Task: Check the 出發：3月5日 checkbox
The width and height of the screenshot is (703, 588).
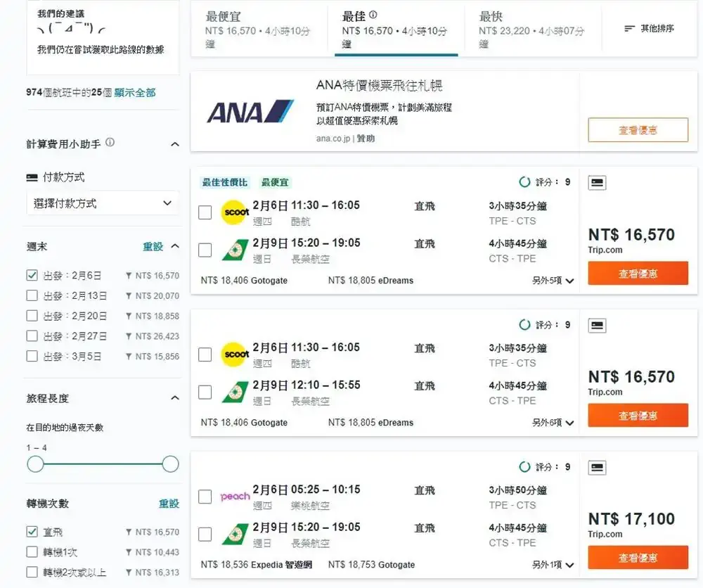Action: click(32, 356)
